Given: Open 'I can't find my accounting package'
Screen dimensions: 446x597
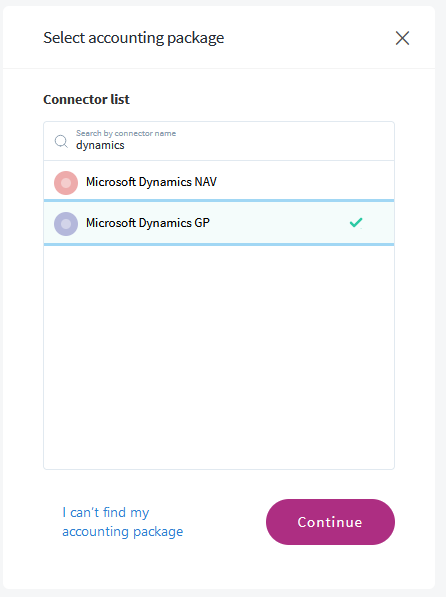Looking at the screenshot, I should (123, 522).
